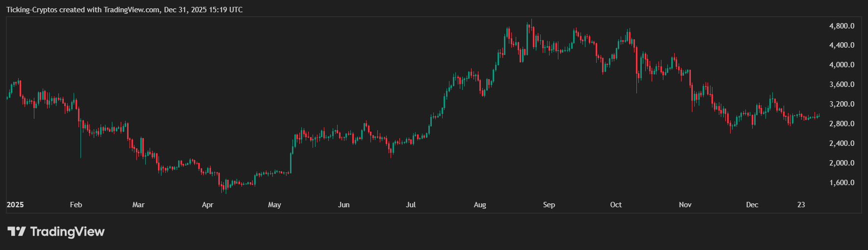The height and width of the screenshot is (250, 868).
Task: Click the Apr month label
Action: point(208,205)
